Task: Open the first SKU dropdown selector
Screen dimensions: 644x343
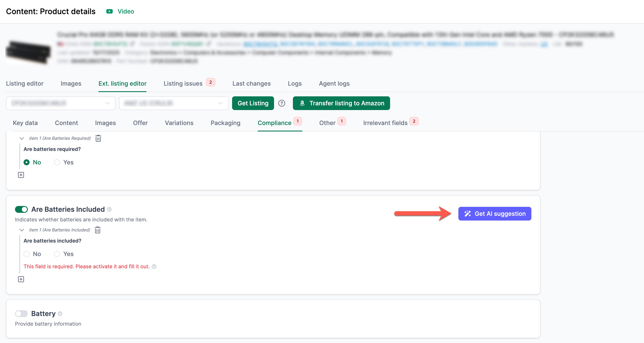Action: click(61, 103)
